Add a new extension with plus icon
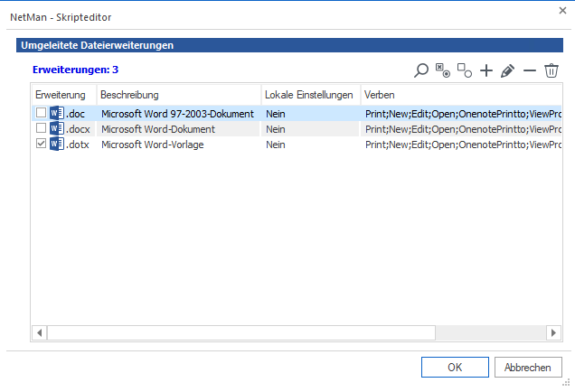Screen dimensions: 575x392 [486, 70]
